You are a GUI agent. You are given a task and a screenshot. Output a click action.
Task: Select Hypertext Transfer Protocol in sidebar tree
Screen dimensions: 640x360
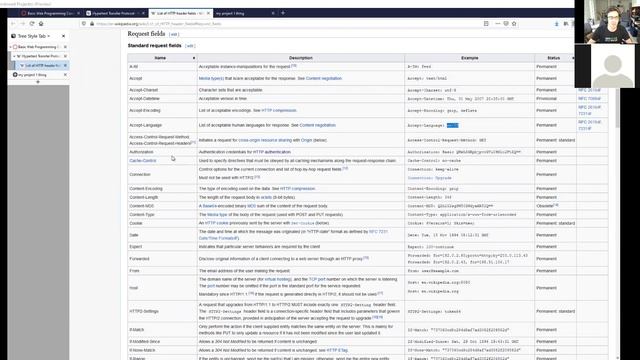pos(40,56)
